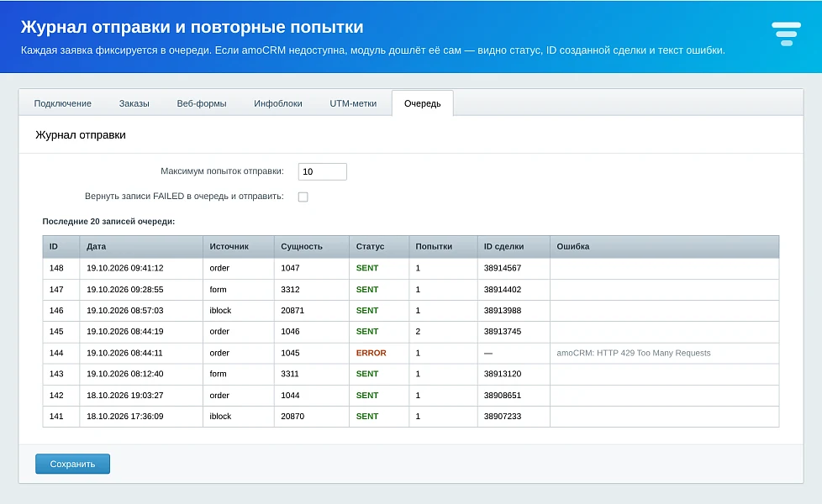Enable returning FAILED records to queue checkbox
Viewport: 822px width, 504px height.
click(x=303, y=197)
